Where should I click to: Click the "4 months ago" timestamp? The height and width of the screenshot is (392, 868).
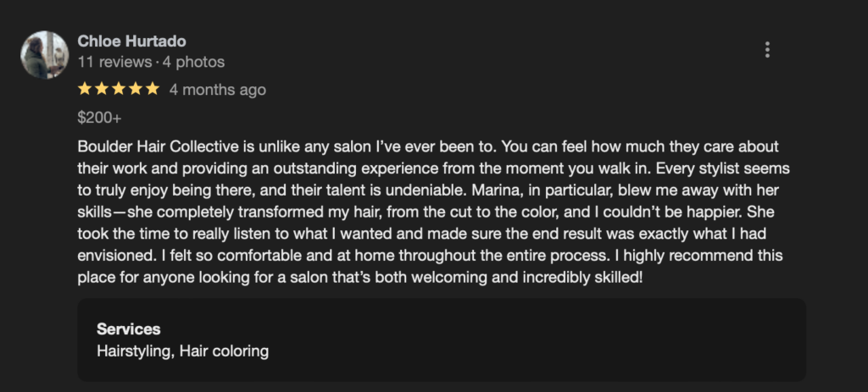pyautogui.click(x=217, y=90)
